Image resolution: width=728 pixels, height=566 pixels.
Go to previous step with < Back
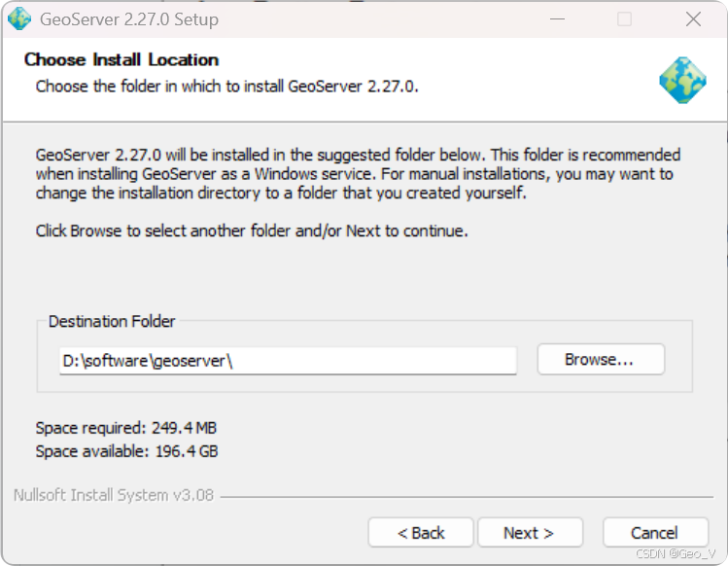(421, 533)
